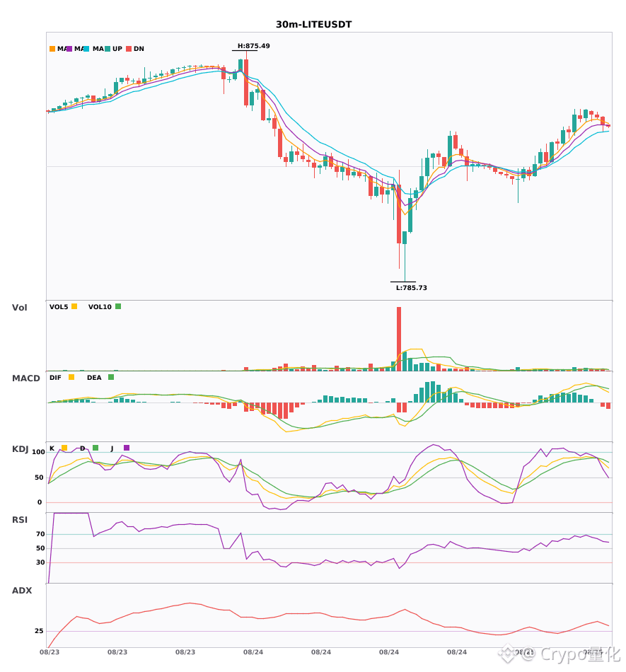Click the 70 axis value in RSI
The width and height of the screenshot is (626, 672).
40,534
